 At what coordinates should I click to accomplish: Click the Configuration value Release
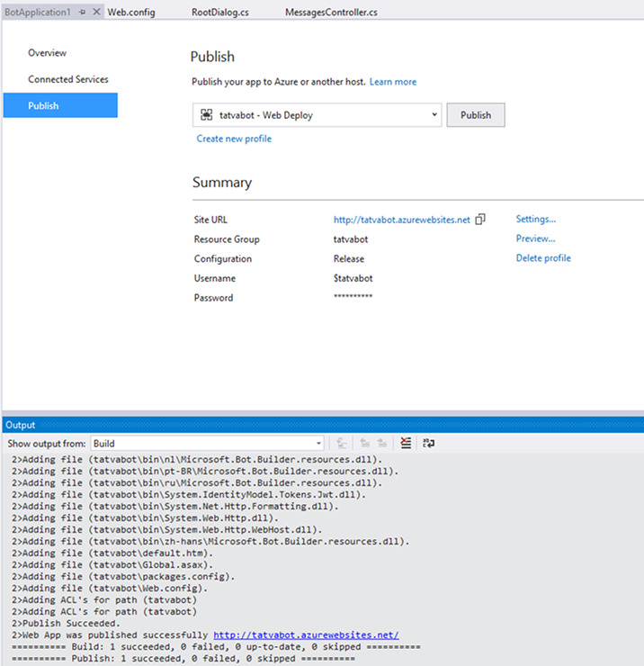(348, 258)
